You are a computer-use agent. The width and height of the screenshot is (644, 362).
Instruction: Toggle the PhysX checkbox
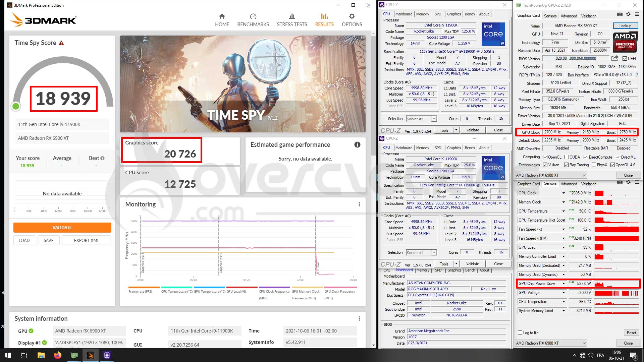tap(594, 165)
